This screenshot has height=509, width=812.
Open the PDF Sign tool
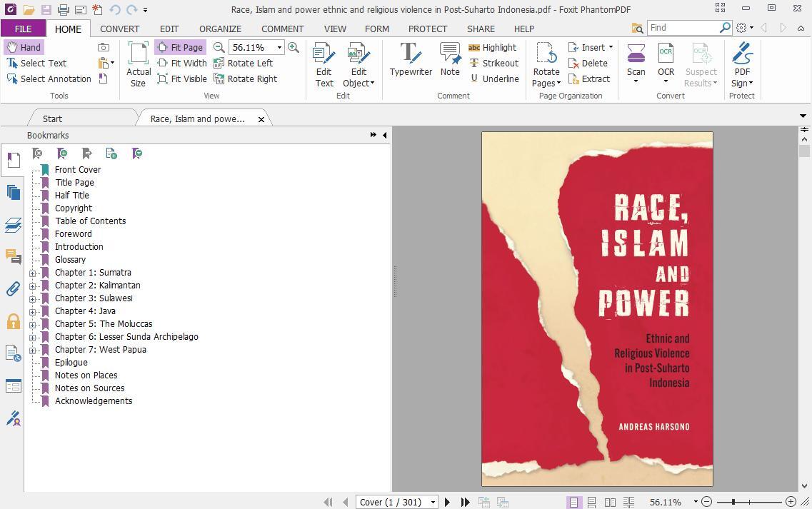742,65
